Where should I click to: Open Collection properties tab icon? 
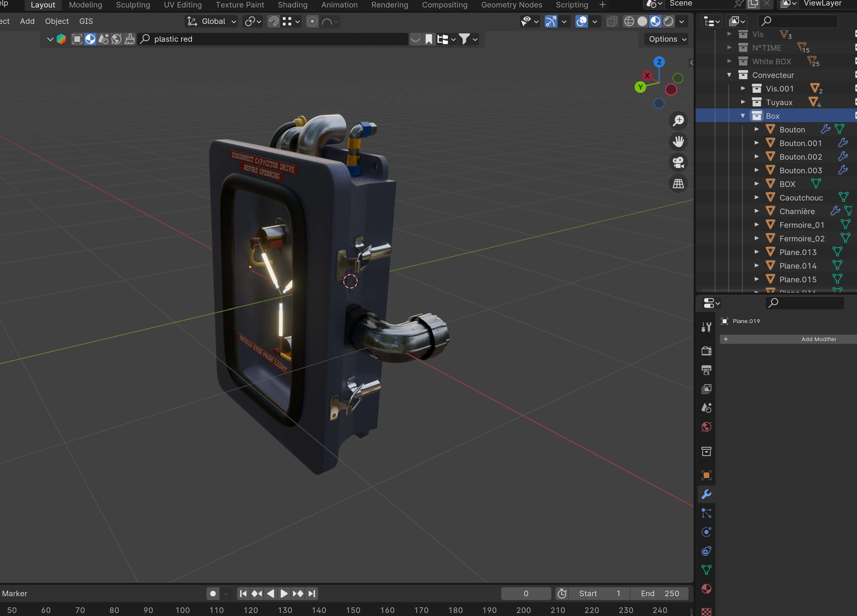706,451
